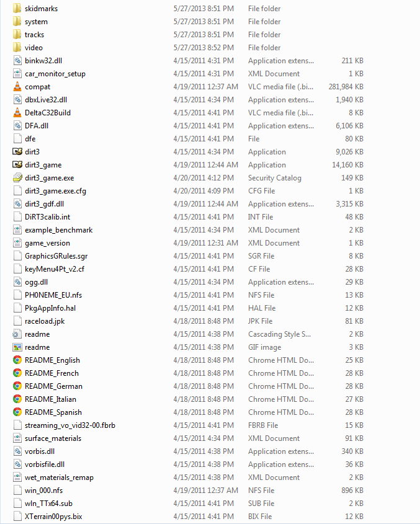Select the vorbisfile.dll file name

point(45,464)
